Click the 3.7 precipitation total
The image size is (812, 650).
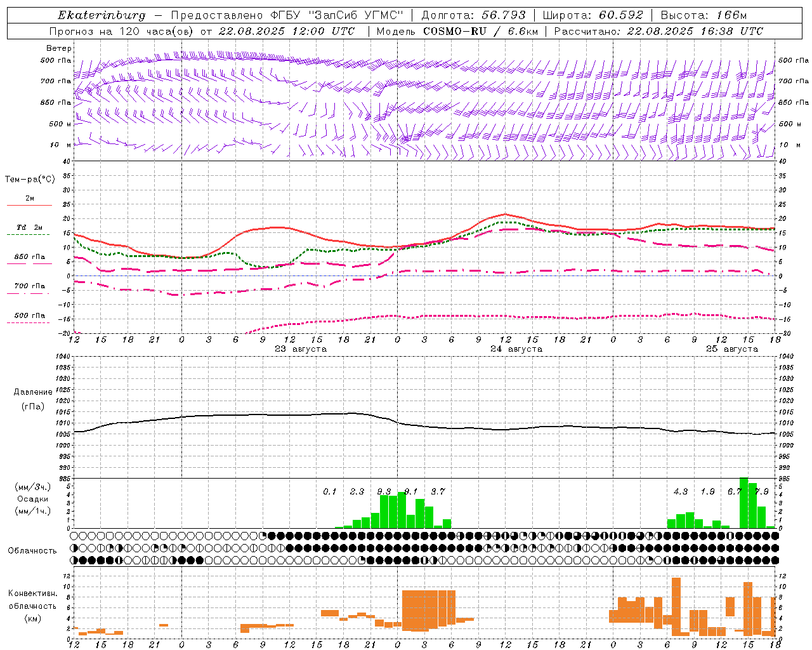point(438,491)
